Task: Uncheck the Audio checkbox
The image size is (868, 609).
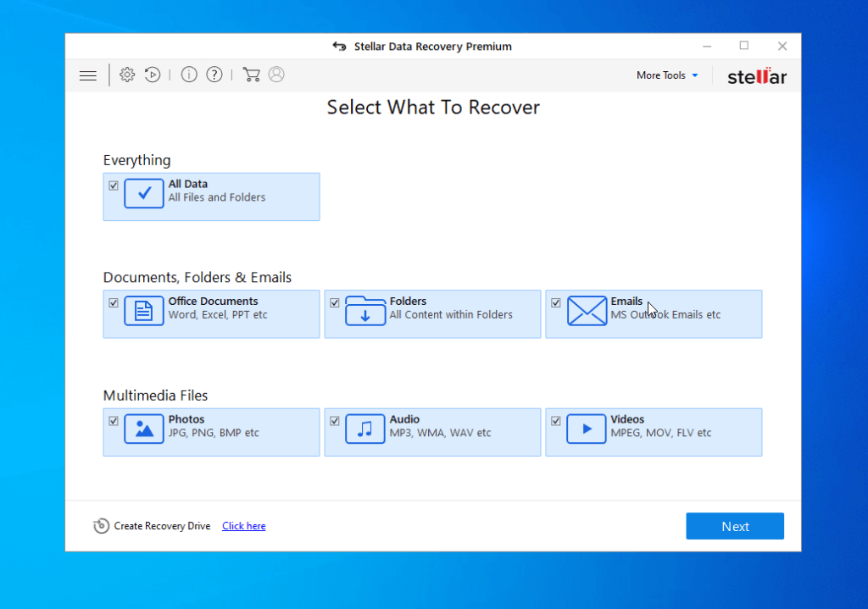Action: click(x=335, y=420)
